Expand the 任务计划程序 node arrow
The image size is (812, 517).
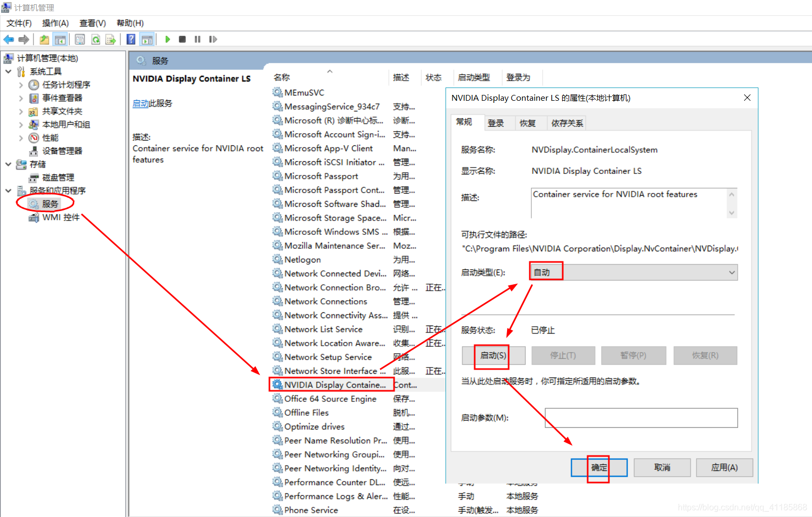(21, 85)
